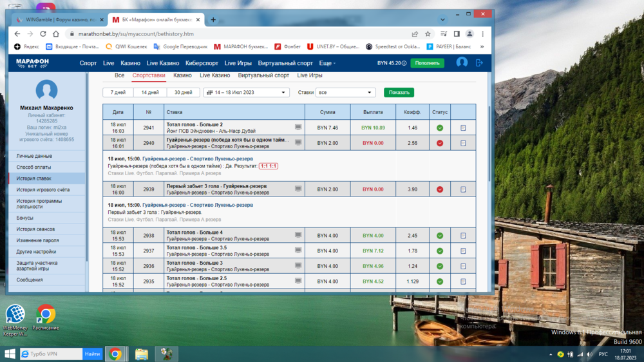Viewport: 644px width, 362px height.
Task: Open Киберспорт in the top navigation
Action: pyautogui.click(x=202, y=63)
